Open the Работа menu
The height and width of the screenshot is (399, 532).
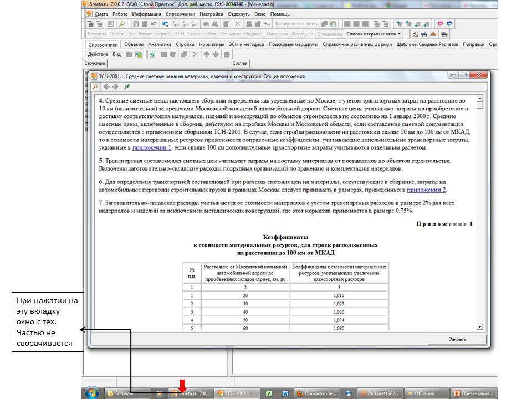[120, 14]
